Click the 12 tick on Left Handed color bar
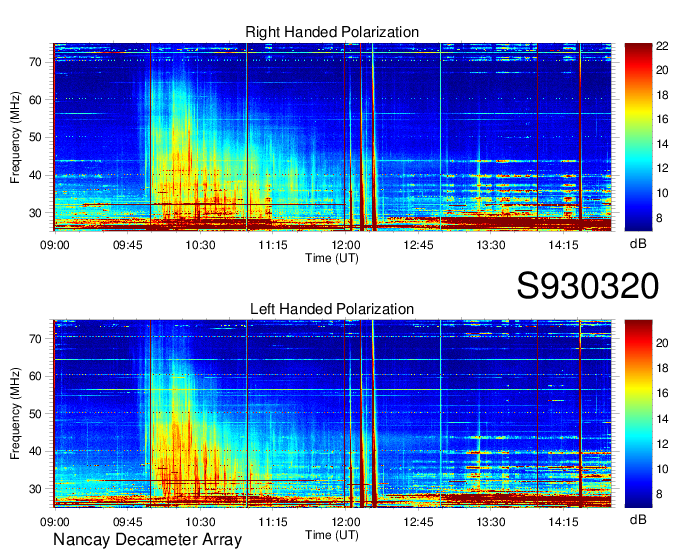680x552 pixels. point(662,444)
